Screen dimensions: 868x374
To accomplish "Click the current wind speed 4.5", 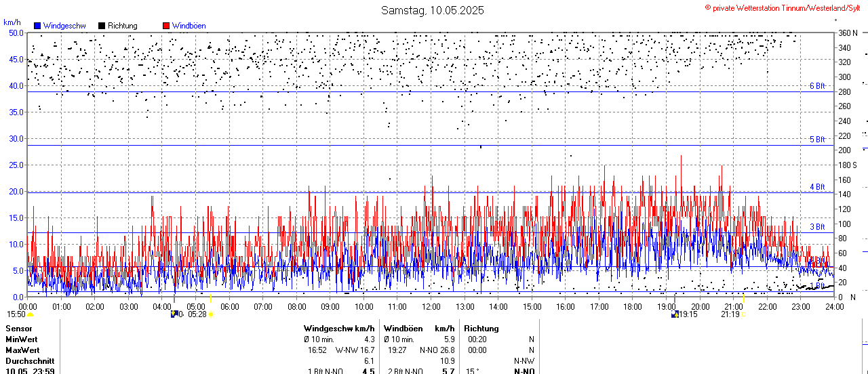I will pos(369,371).
